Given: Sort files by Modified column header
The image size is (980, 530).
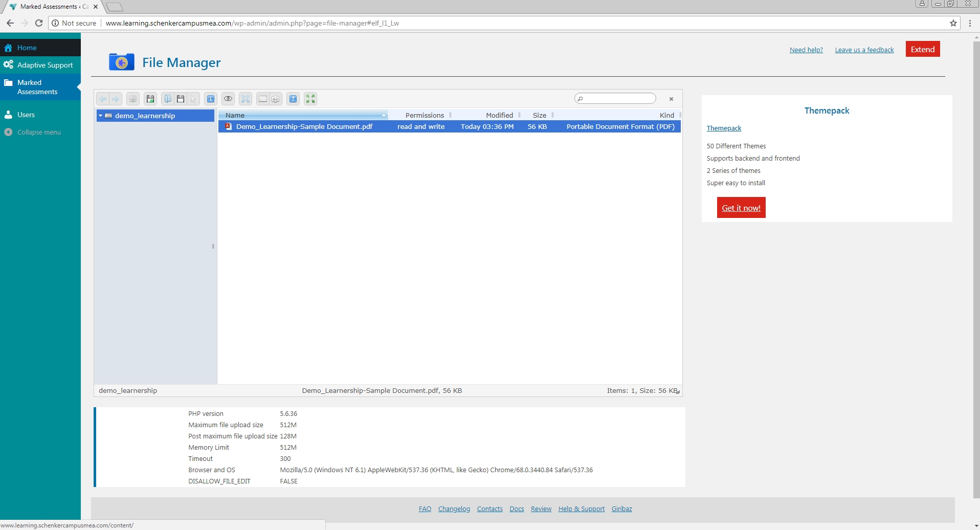Looking at the screenshot, I should [499, 115].
